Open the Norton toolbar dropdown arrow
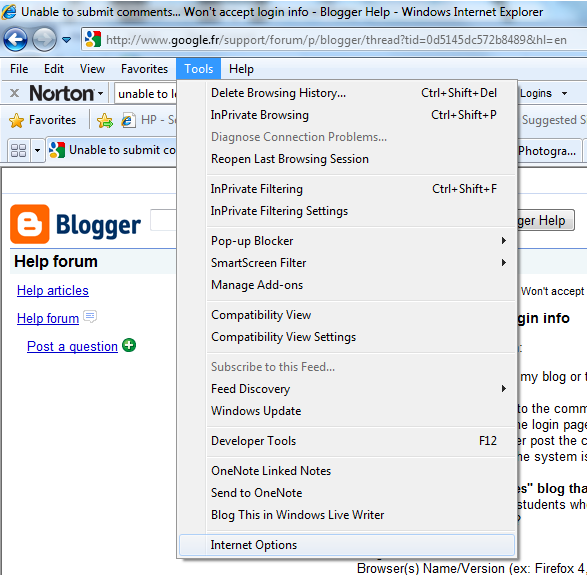 (101, 93)
